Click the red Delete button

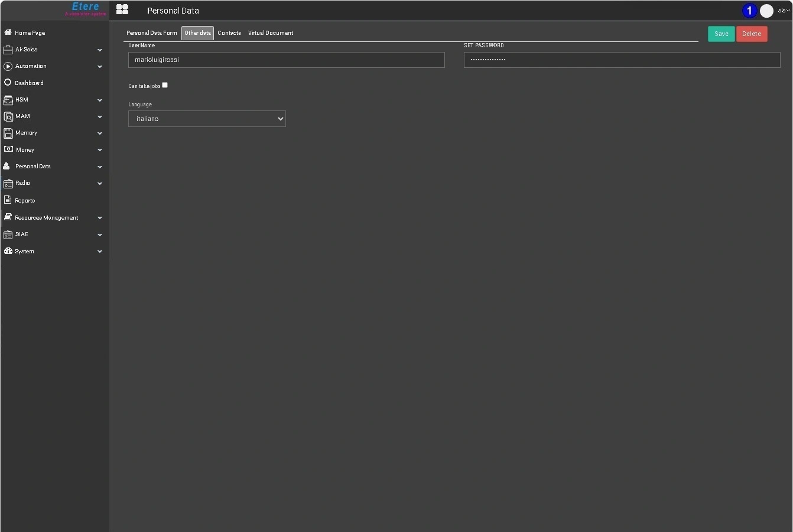(752, 34)
